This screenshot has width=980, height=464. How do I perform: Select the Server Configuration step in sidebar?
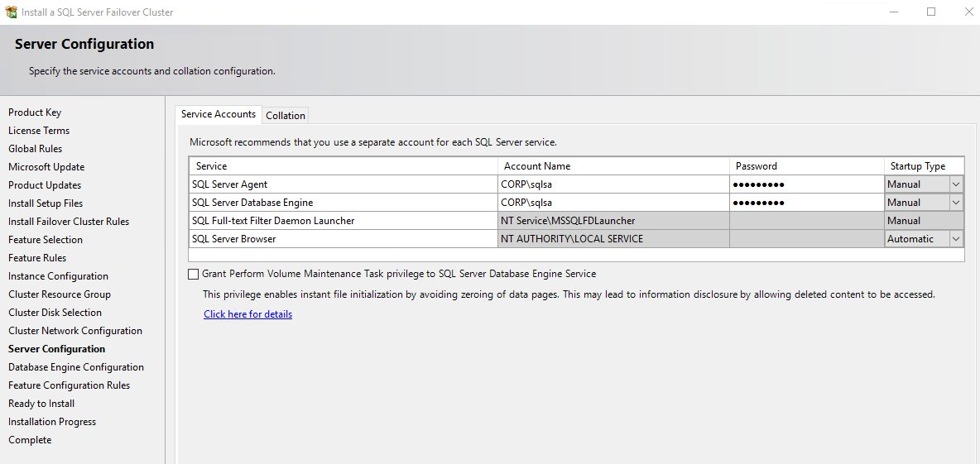coord(57,348)
